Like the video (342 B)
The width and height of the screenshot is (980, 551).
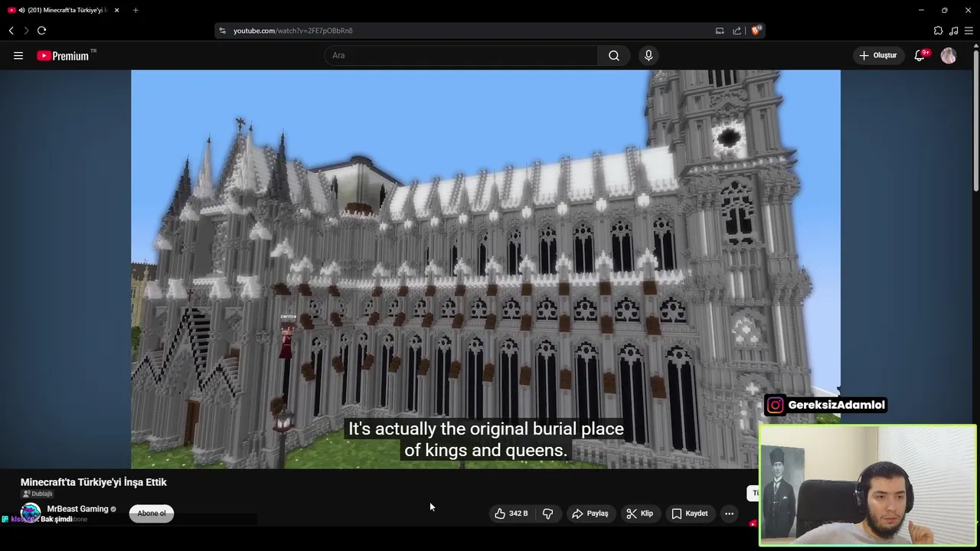click(511, 514)
